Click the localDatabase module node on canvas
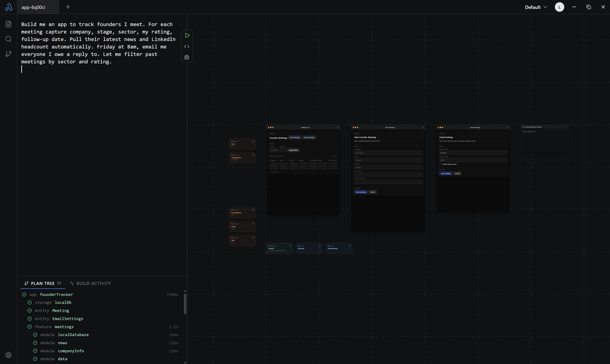Screen dimensions: 610x364 click(242, 213)
